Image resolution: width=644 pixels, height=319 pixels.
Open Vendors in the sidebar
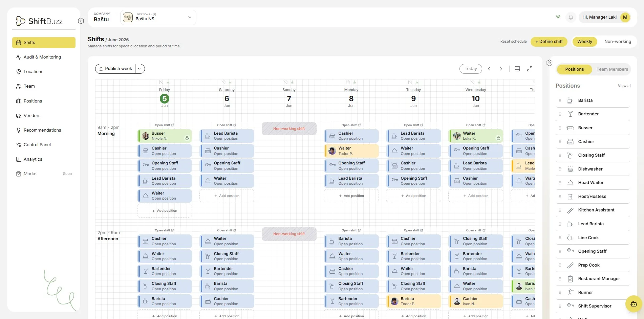(x=44, y=116)
